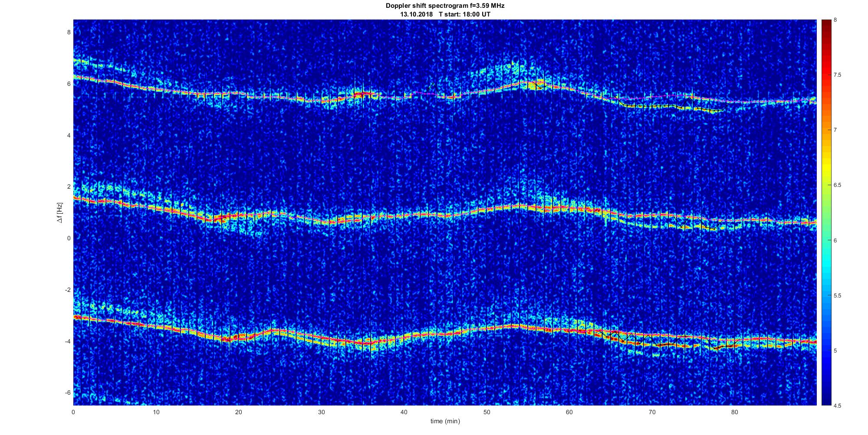Screen dimensions: 868x435
Task: Click the y-axis tick label '-6'
Action: click(x=67, y=392)
